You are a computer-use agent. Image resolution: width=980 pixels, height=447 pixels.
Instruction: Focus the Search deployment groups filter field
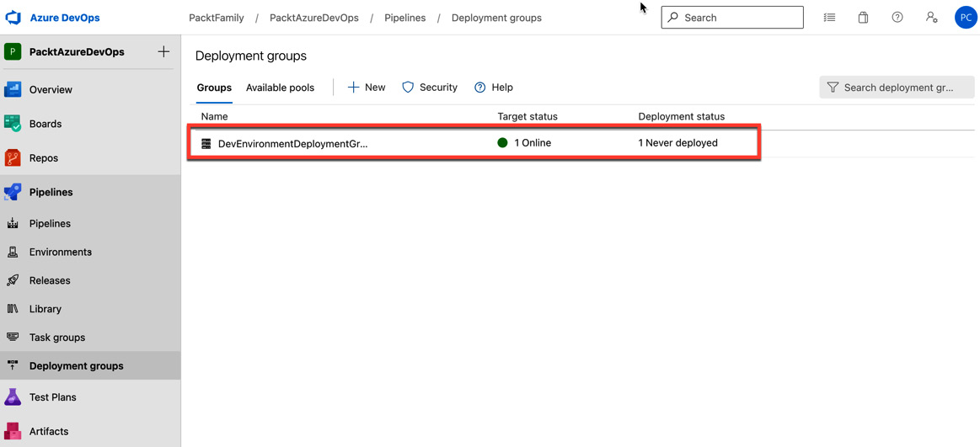897,88
